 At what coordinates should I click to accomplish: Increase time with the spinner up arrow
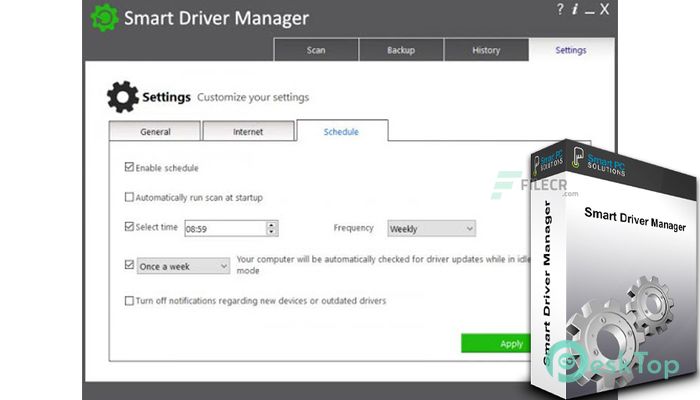(272, 225)
